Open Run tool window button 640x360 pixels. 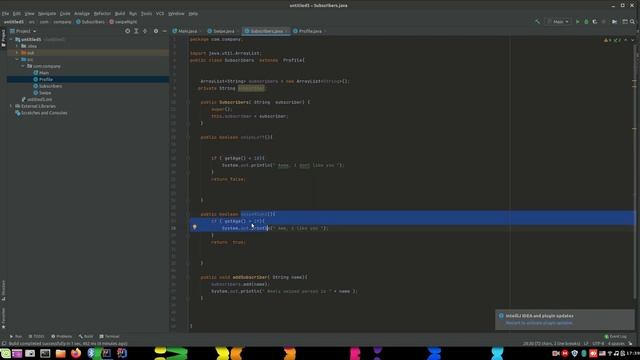(x=16, y=336)
